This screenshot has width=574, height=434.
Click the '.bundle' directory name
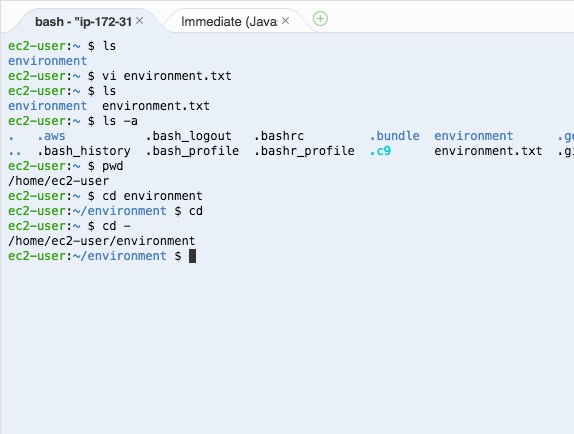394,136
